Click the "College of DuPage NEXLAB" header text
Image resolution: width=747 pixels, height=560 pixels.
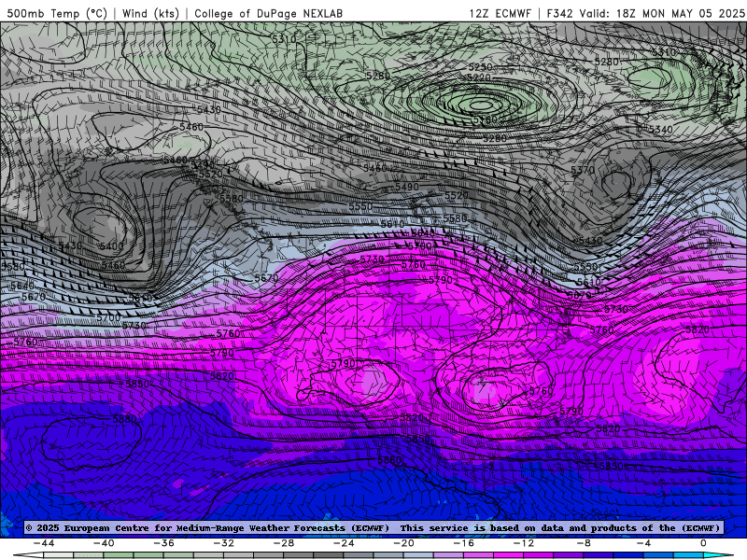click(x=268, y=13)
